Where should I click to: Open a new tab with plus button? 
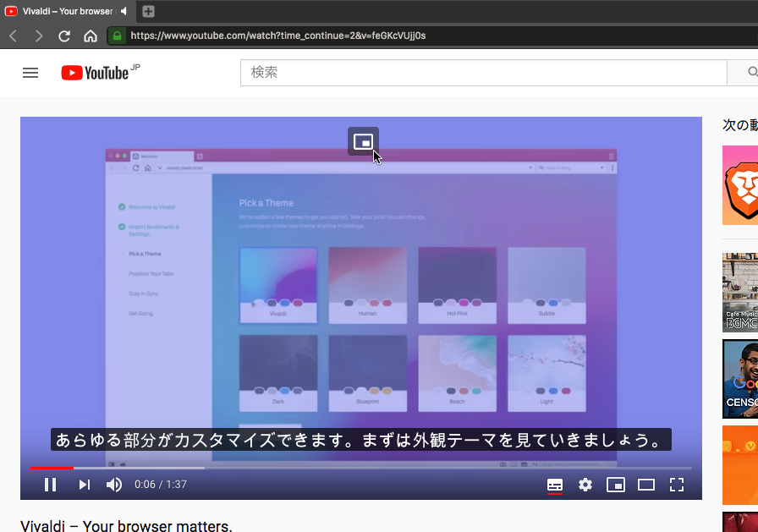[x=148, y=11]
